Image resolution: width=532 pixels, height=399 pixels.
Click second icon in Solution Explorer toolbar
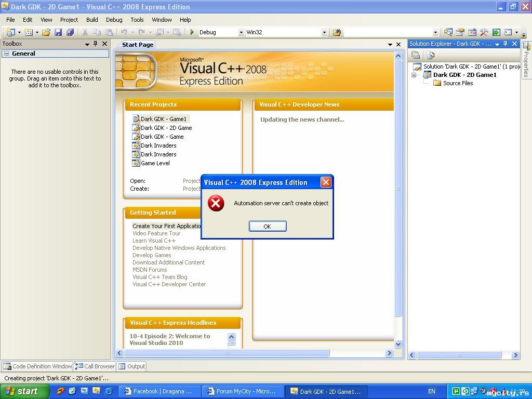[431, 55]
